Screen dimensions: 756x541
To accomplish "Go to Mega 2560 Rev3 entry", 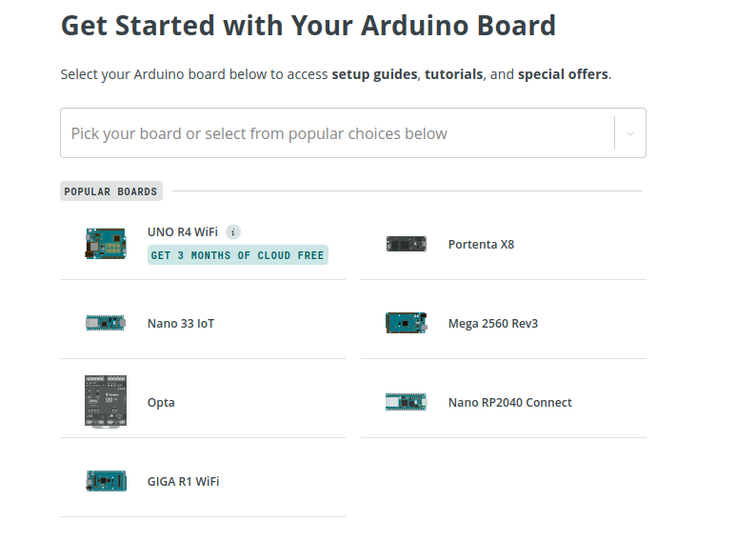I will coord(493,324).
